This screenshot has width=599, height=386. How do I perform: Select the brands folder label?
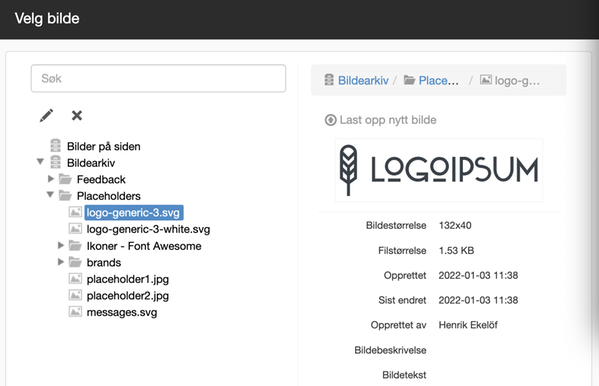coord(104,262)
